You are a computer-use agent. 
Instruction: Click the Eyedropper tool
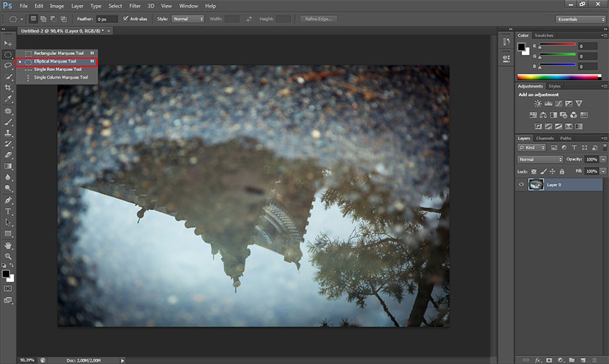(x=8, y=99)
